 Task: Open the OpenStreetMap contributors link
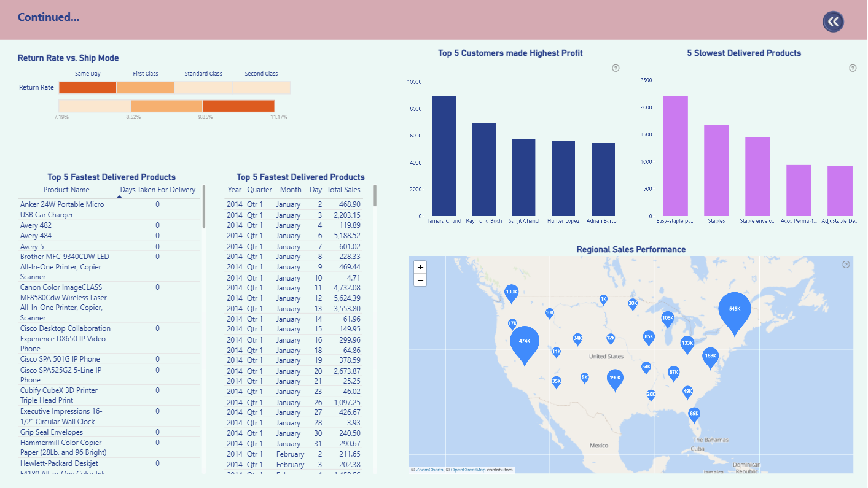click(x=467, y=470)
